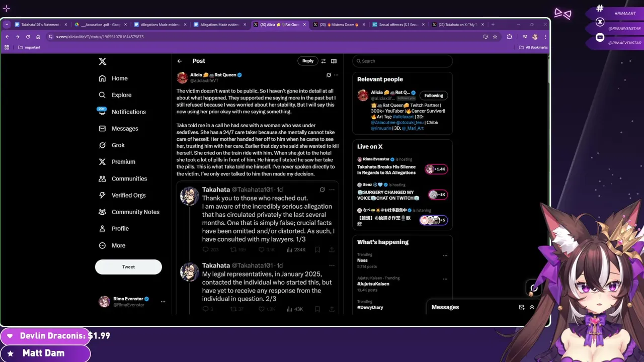Image resolution: width=644 pixels, height=362 pixels.
Task: Open All Bookmarks folder
Action: [533, 47]
